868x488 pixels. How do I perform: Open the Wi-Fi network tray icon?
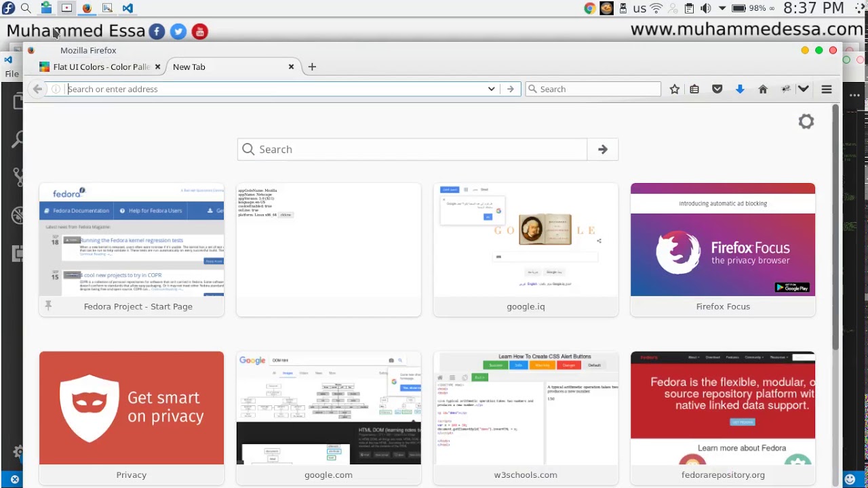656,8
